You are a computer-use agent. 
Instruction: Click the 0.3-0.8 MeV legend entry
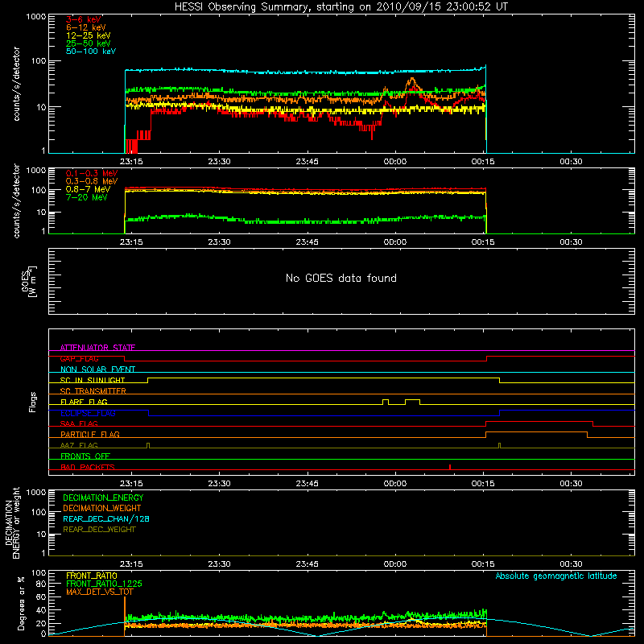tap(92, 181)
